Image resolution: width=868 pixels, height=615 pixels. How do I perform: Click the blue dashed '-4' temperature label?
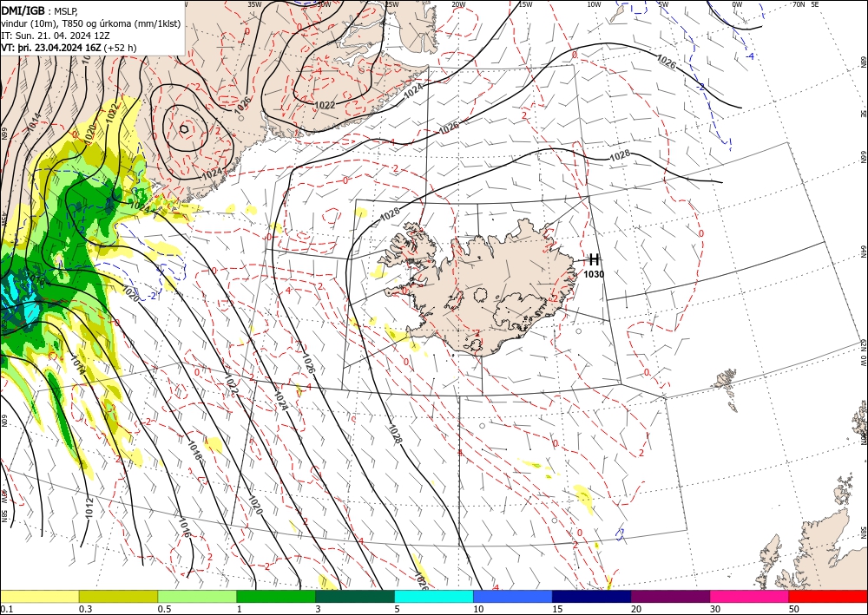pos(750,57)
